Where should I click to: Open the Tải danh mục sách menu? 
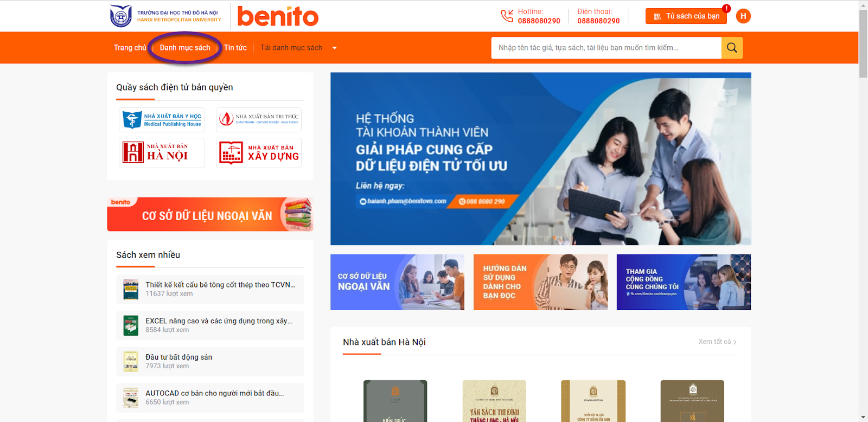pos(291,48)
